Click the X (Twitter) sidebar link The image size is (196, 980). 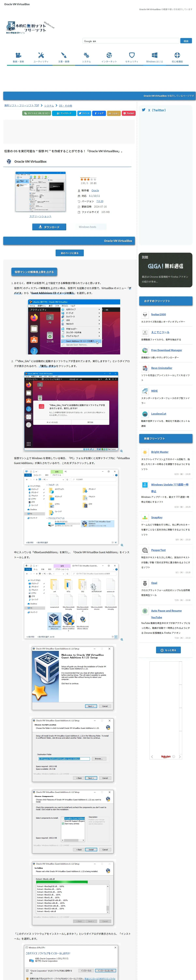coord(157,110)
